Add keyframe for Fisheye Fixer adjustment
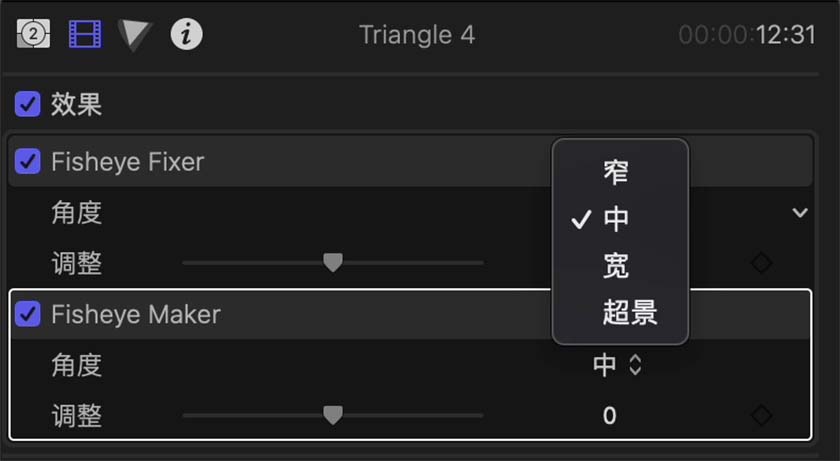This screenshot has height=461, width=840. tap(761, 263)
